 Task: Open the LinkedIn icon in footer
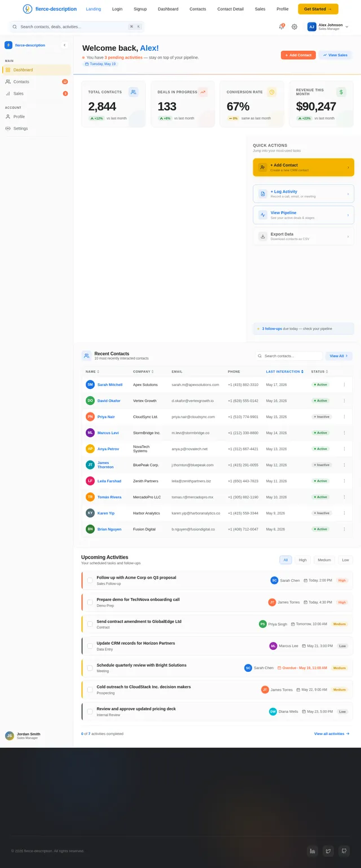pyautogui.click(x=312, y=851)
